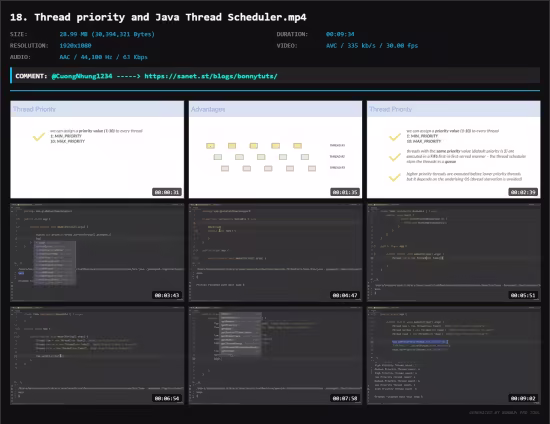This screenshot has width=550, height=424.
Task: Open the autocomplete popup thumbnail at 00:07:58
Action: click(275, 355)
